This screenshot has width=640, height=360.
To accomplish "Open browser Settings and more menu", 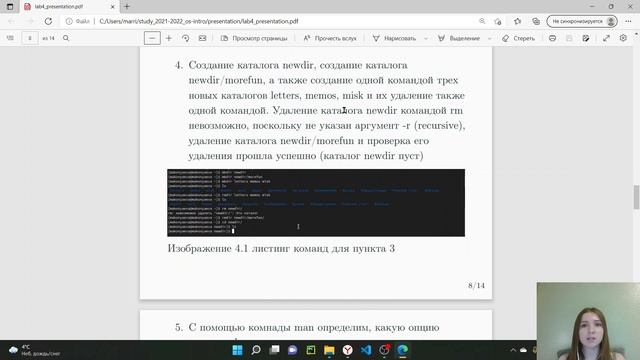I will 628,21.
